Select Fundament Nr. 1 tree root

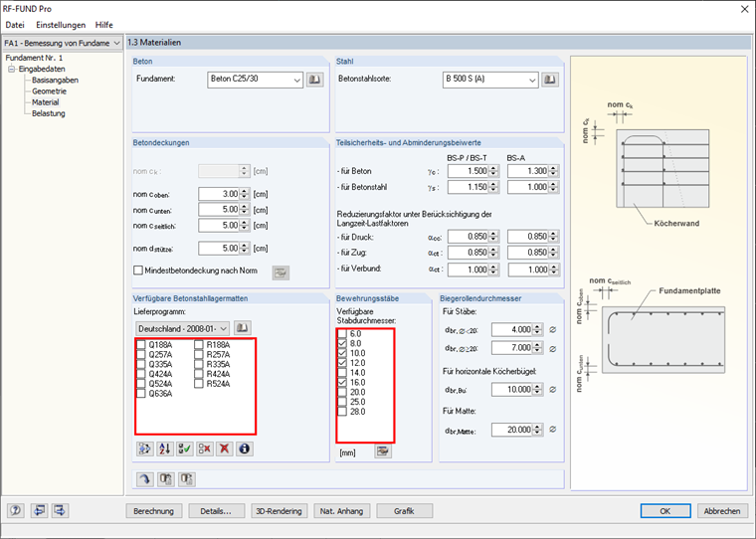[34, 58]
